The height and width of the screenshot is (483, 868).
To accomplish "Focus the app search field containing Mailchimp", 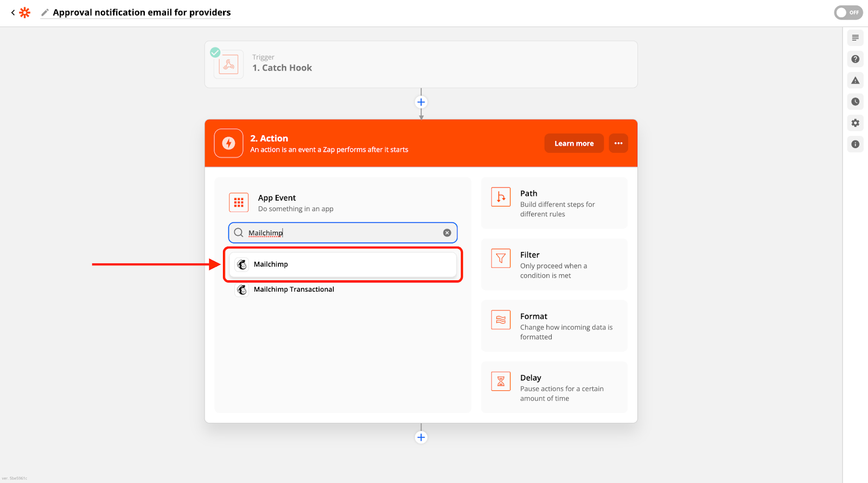I will (343, 233).
